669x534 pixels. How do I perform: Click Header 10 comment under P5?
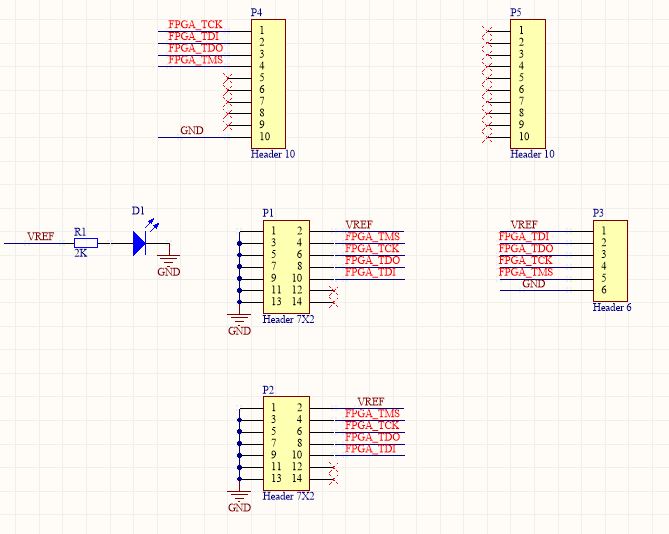click(x=532, y=154)
